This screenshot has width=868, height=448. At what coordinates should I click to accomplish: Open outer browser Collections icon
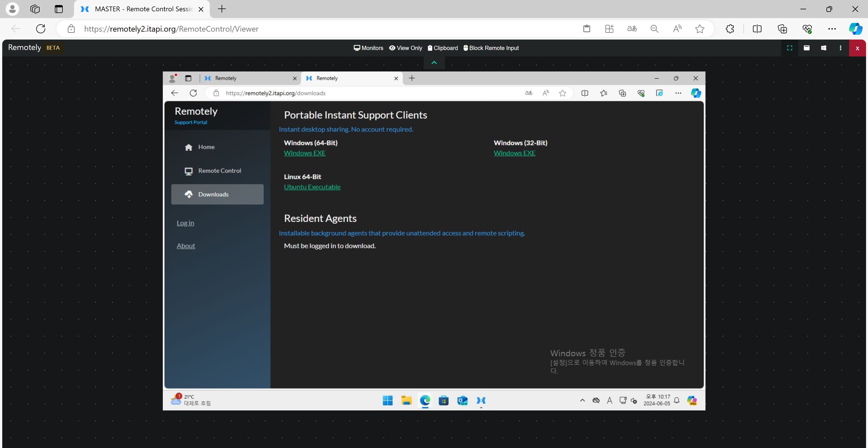pyautogui.click(x=782, y=29)
